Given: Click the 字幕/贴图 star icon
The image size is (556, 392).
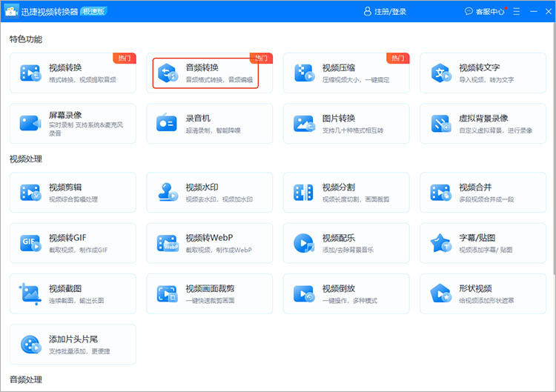Looking at the screenshot, I should [441, 243].
